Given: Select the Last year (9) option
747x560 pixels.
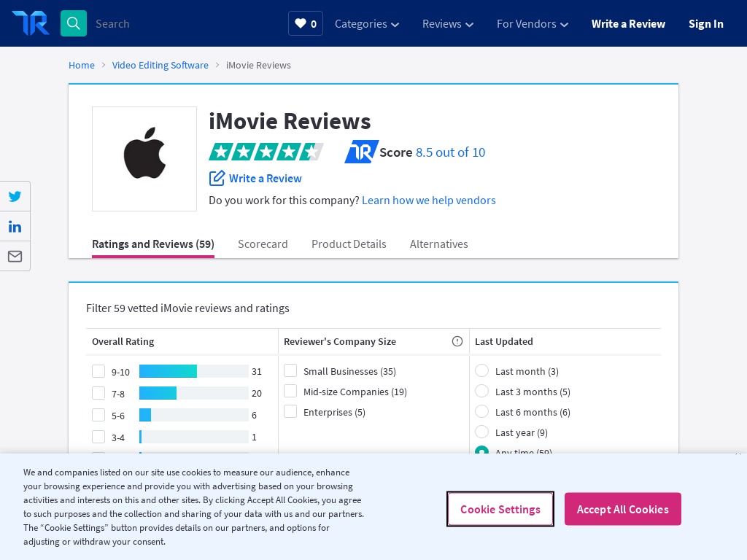Looking at the screenshot, I should coord(482,432).
